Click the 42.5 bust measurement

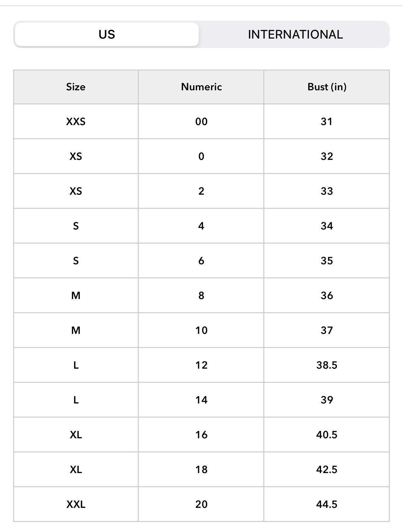coord(327,470)
